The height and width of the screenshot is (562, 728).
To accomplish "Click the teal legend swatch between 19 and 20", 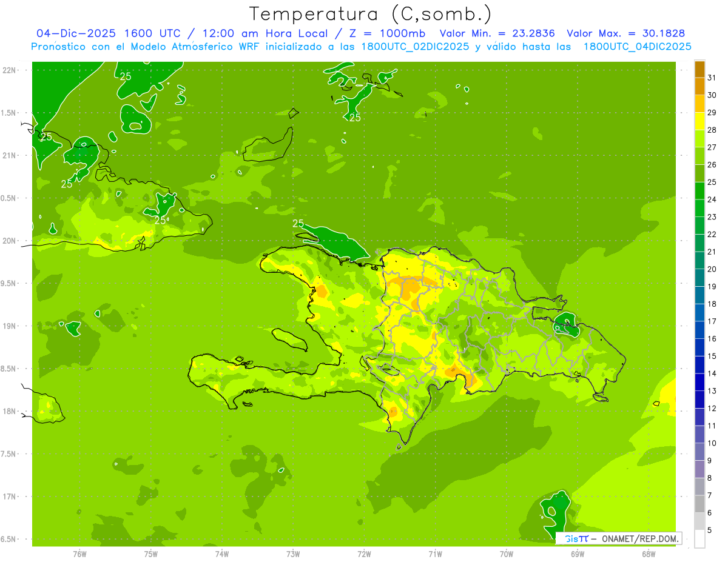I will (699, 278).
